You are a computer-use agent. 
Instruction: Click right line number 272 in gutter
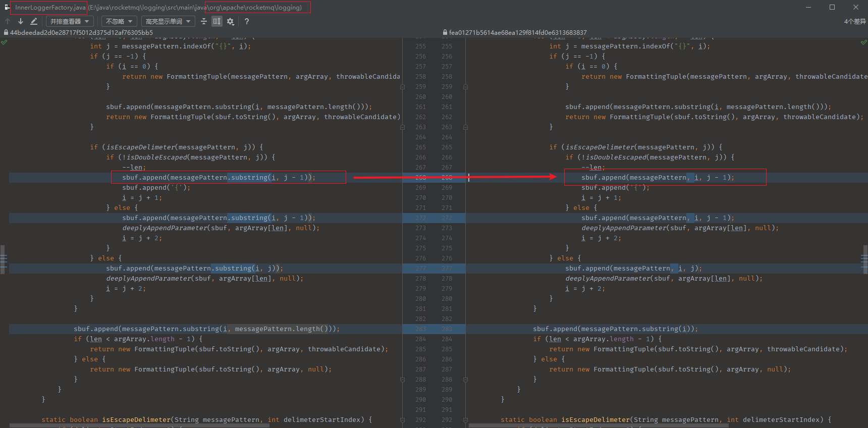(x=447, y=218)
